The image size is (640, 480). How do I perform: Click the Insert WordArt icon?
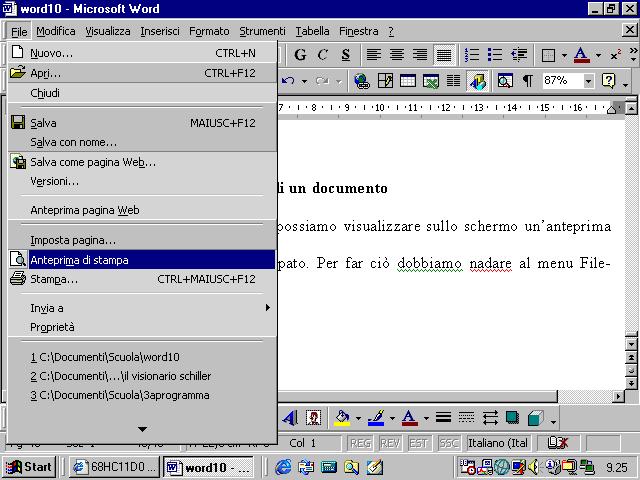(x=290, y=418)
